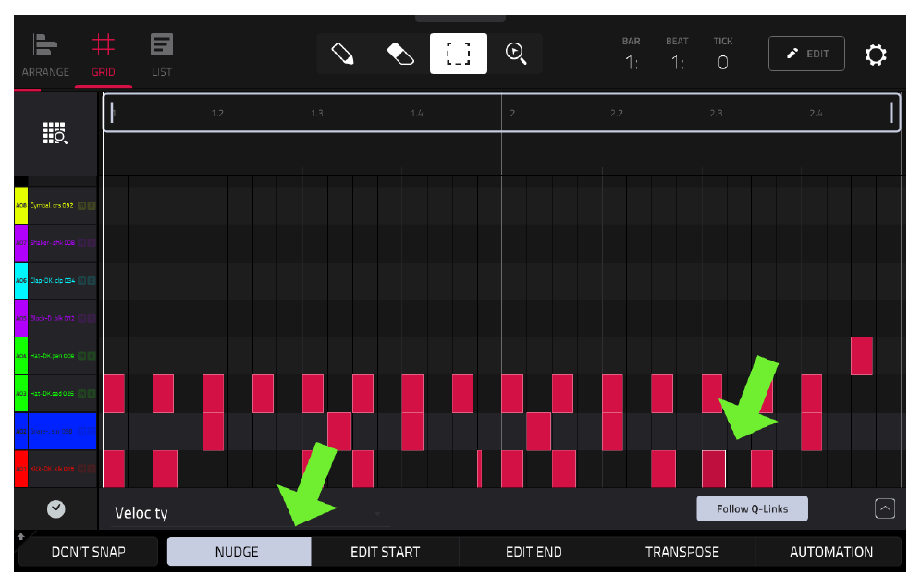Click the BEAT position value
This screenshot has width=921, height=588.
pos(678,62)
